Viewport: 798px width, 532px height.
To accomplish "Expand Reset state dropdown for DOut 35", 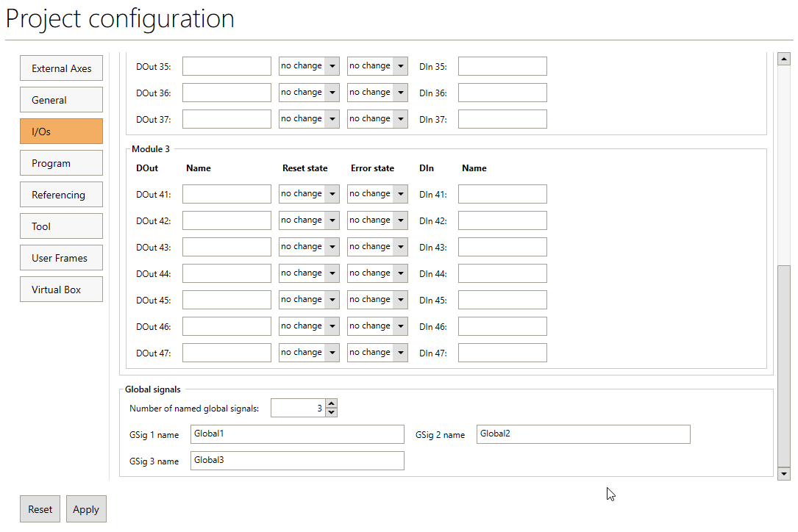I will (x=309, y=66).
